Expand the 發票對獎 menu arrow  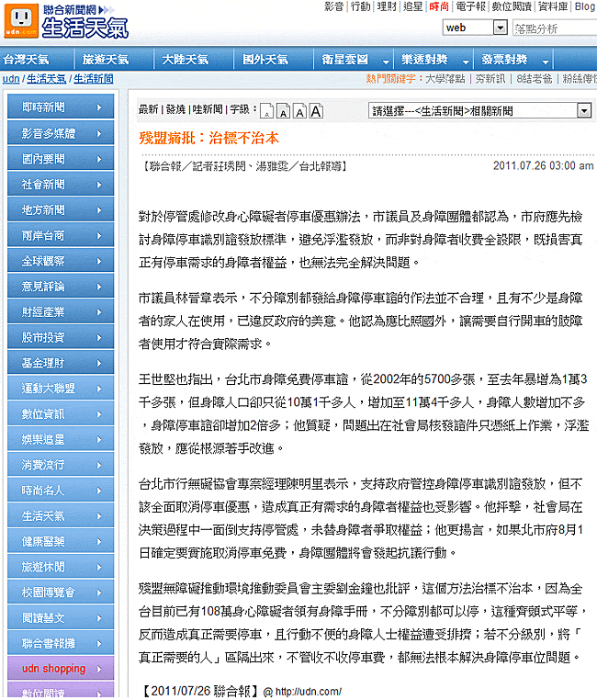(546, 62)
